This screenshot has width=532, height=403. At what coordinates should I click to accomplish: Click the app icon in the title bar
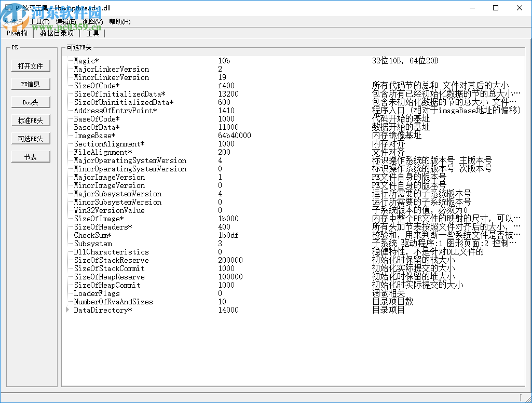point(8,8)
